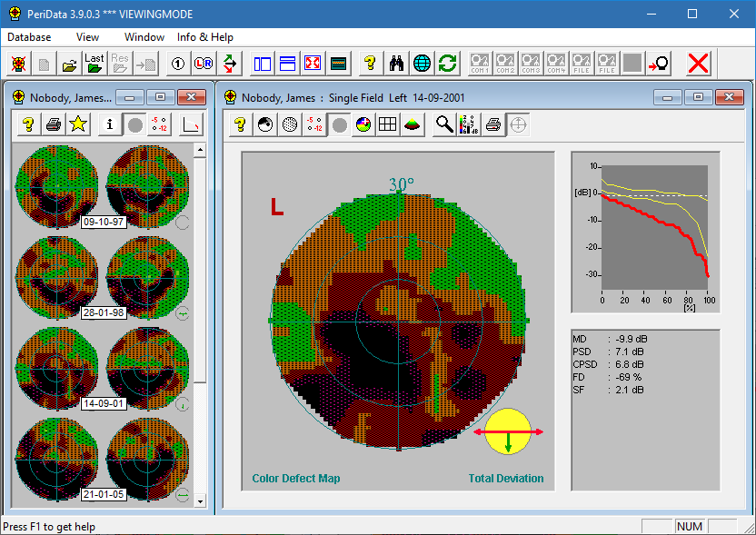This screenshot has width=756, height=535.
Task: Open the View menu
Action: click(x=88, y=37)
